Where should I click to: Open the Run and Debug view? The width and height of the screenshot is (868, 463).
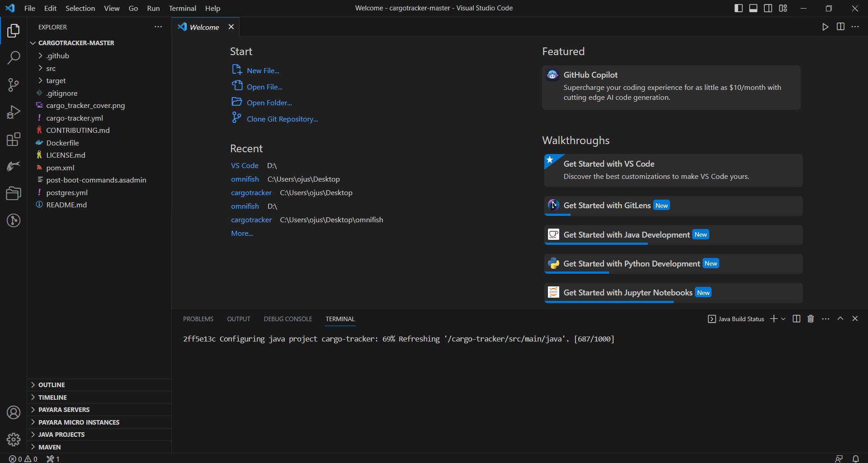coord(14,112)
